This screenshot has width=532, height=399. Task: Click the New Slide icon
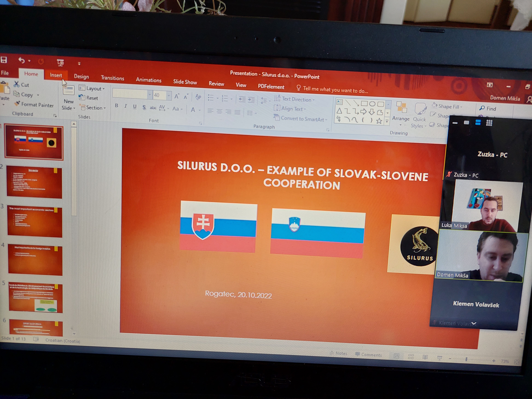click(69, 90)
